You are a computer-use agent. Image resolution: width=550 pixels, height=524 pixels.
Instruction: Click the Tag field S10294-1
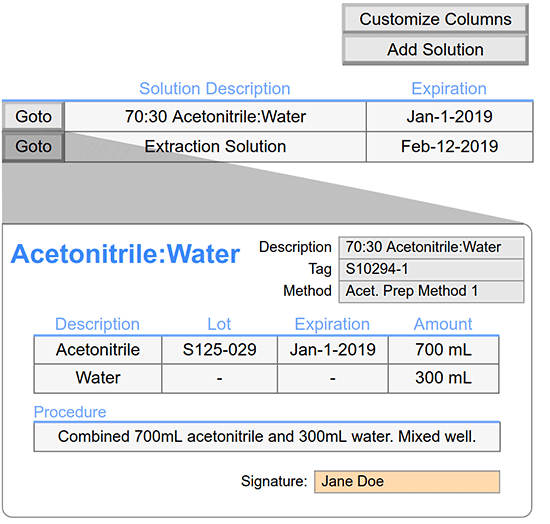431,269
